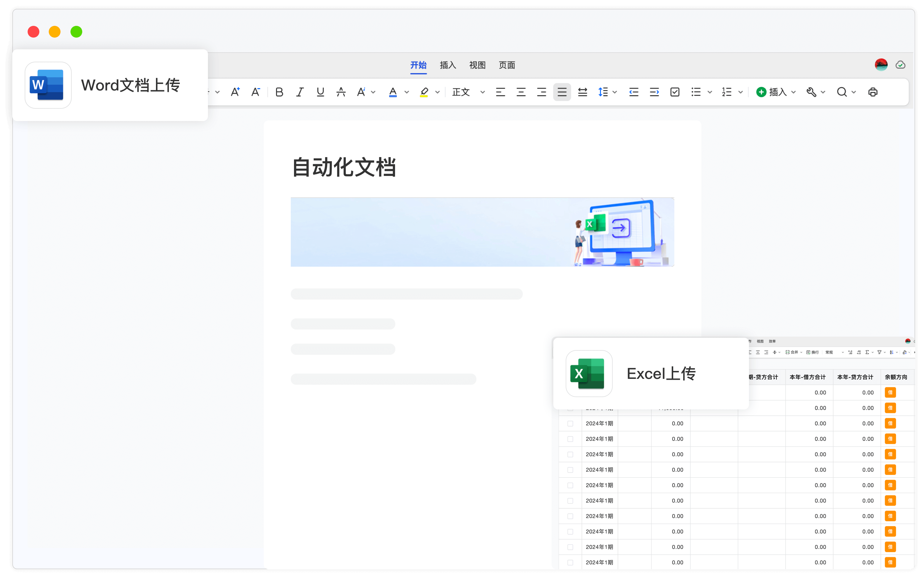Increase the font size

[235, 92]
